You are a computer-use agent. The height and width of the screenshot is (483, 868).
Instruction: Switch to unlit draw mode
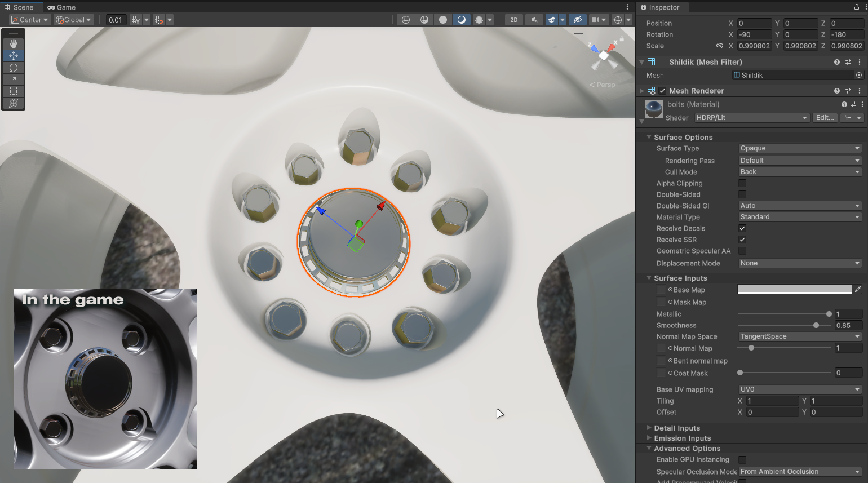coord(443,20)
